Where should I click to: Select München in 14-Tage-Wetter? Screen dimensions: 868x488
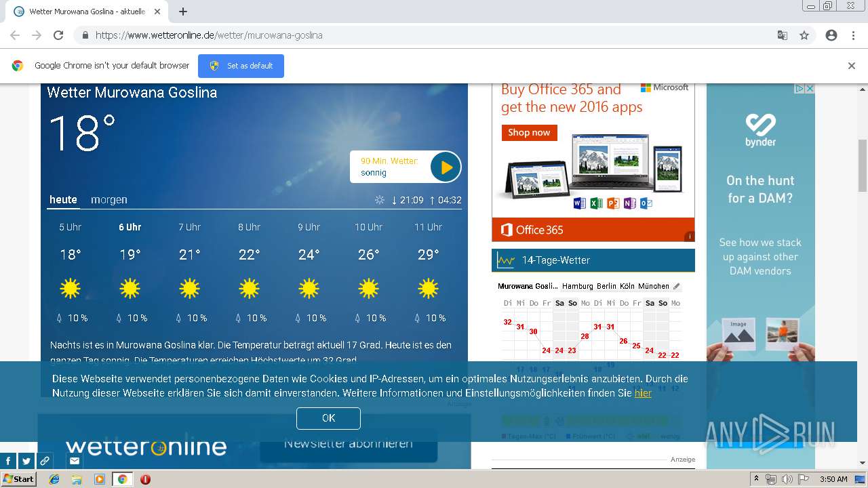tap(654, 286)
